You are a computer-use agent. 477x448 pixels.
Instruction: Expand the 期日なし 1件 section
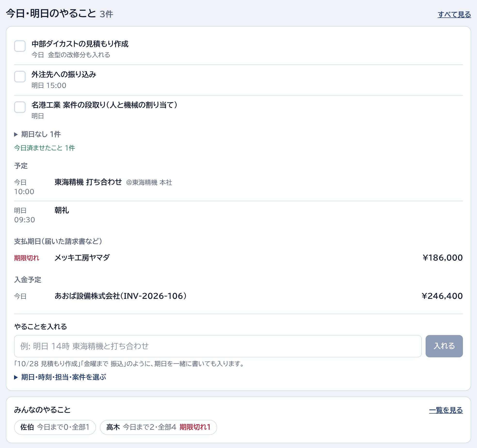tap(38, 134)
